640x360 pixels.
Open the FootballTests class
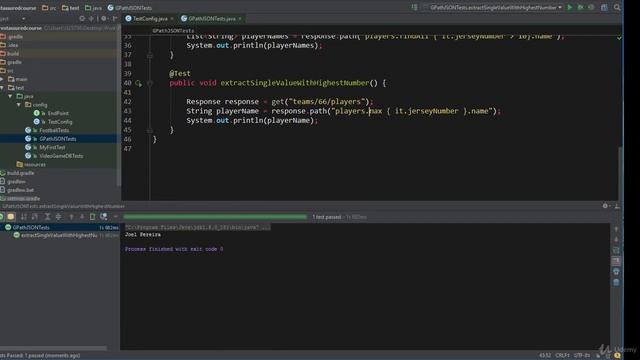pyautogui.click(x=54, y=130)
